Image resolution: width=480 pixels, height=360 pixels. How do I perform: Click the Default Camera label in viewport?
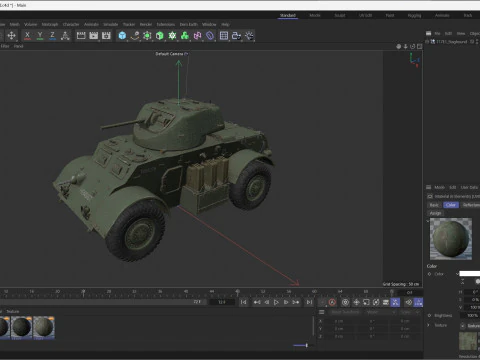(x=169, y=54)
